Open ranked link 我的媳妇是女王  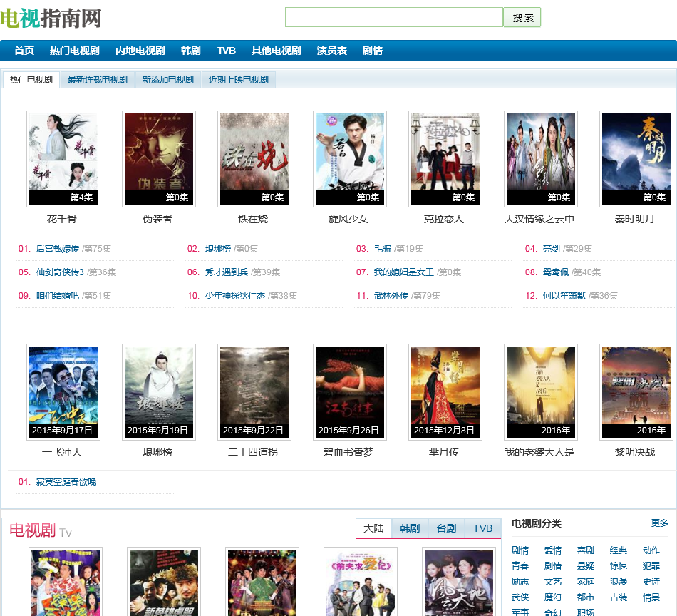click(403, 272)
